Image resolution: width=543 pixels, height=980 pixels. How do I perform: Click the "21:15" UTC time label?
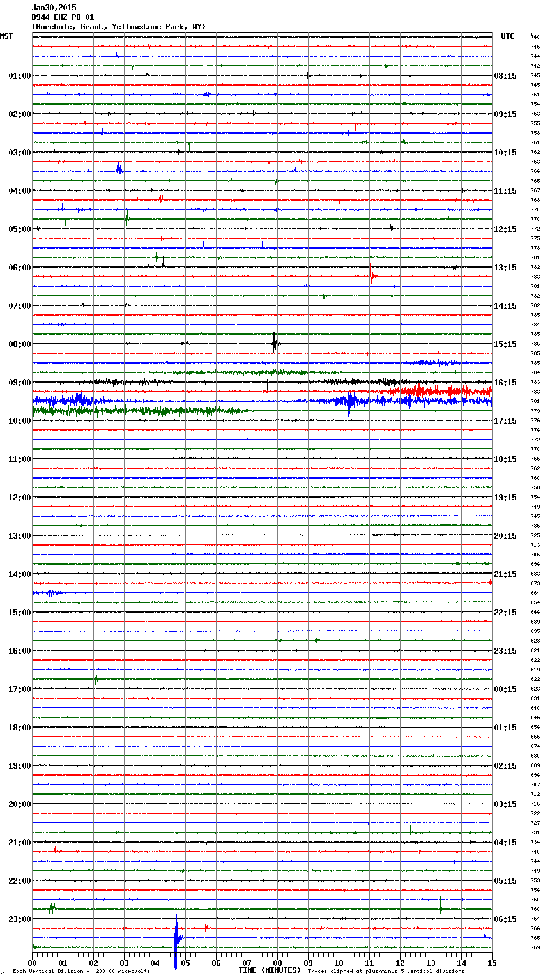(505, 574)
